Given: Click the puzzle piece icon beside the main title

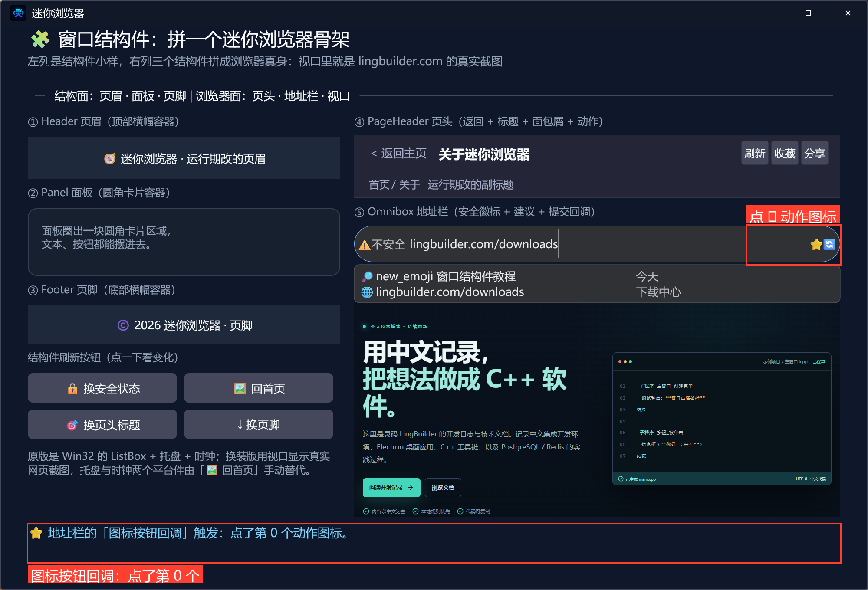Looking at the screenshot, I should 40,39.
